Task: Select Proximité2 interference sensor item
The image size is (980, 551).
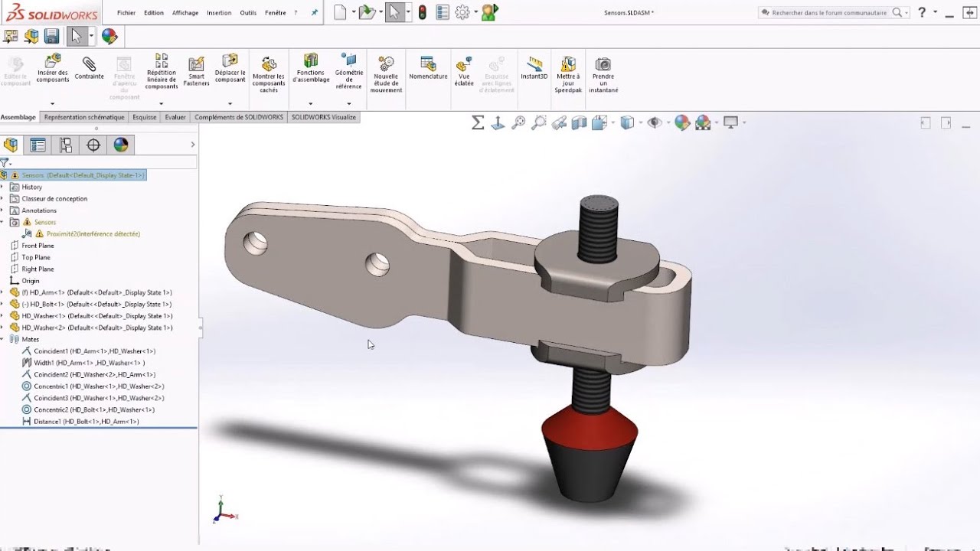Action: click(93, 233)
